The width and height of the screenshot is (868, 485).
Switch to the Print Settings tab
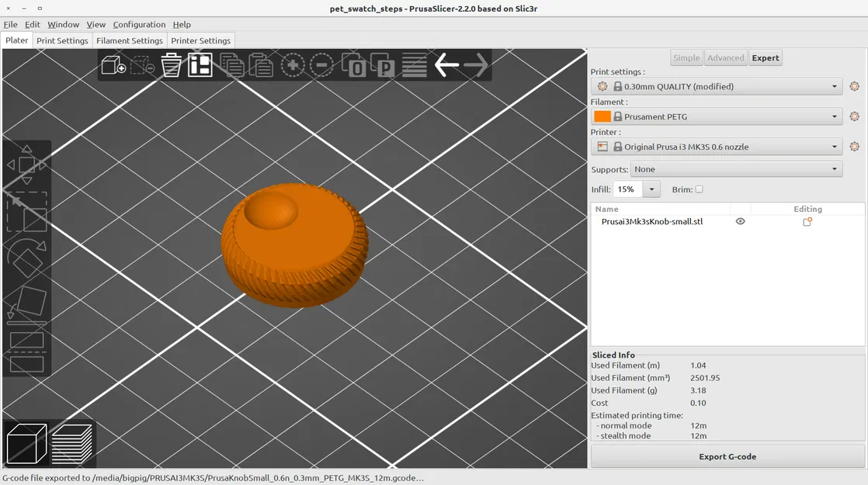[x=62, y=40]
